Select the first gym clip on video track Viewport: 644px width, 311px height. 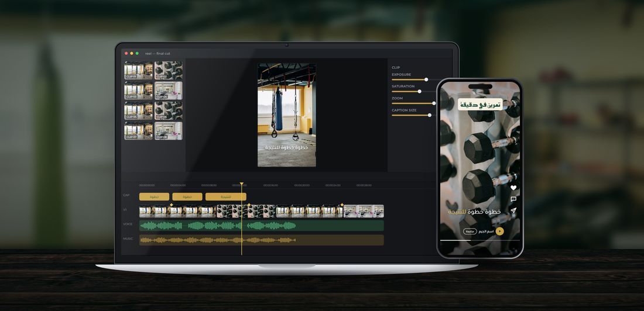click(177, 211)
